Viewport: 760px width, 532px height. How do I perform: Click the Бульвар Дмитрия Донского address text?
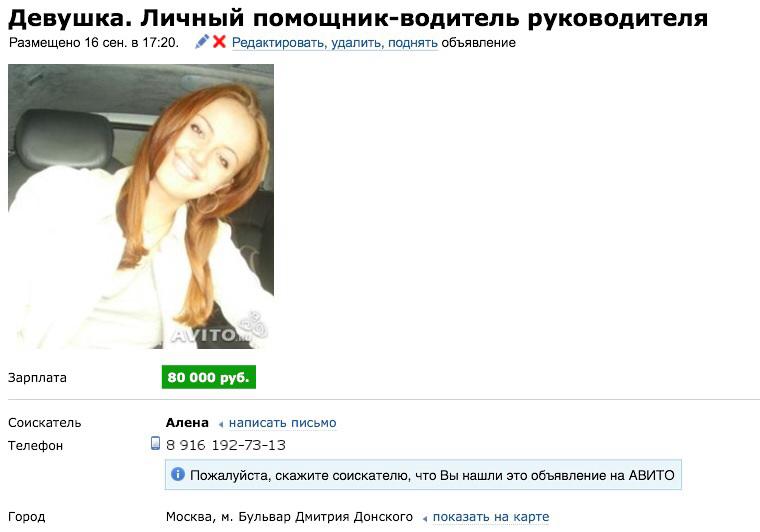point(325,517)
